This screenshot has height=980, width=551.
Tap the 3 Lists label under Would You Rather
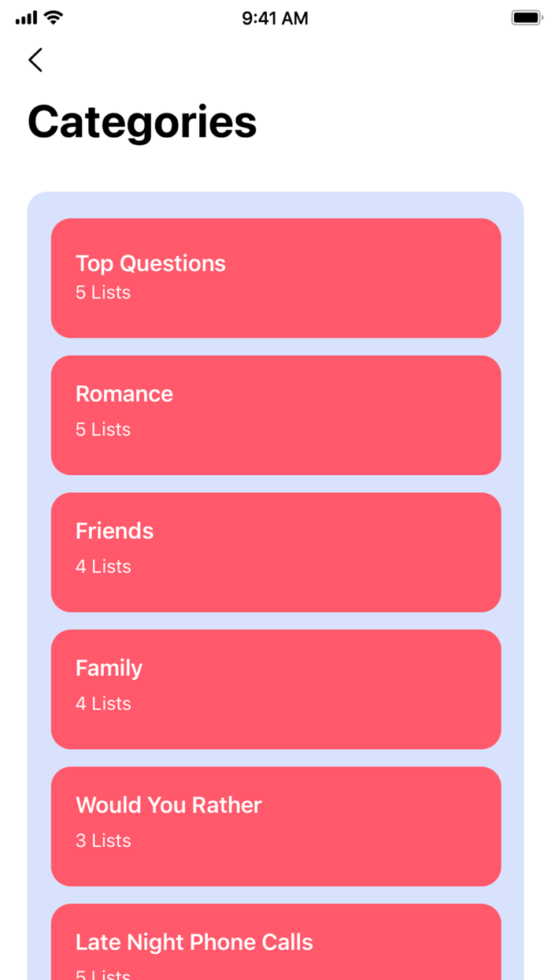click(x=102, y=841)
